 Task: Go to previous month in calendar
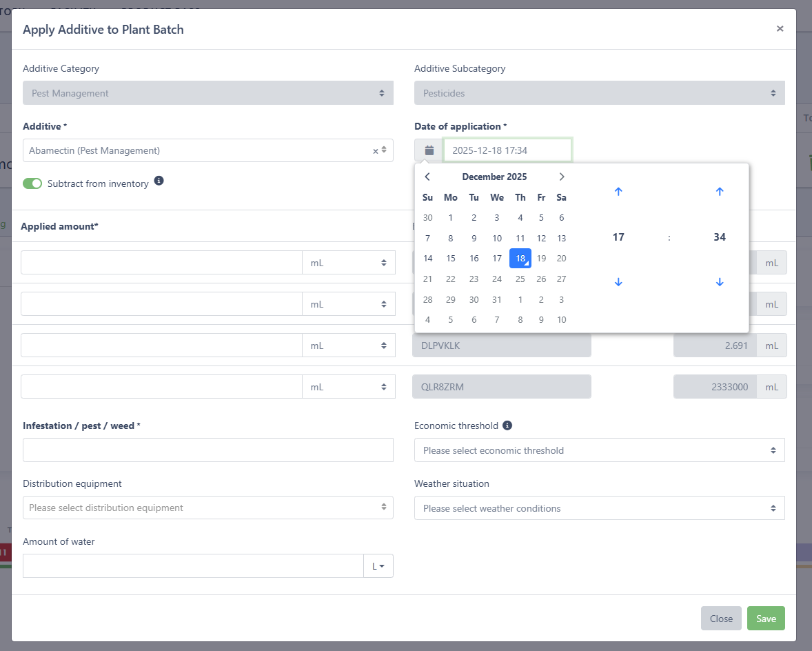coord(427,177)
